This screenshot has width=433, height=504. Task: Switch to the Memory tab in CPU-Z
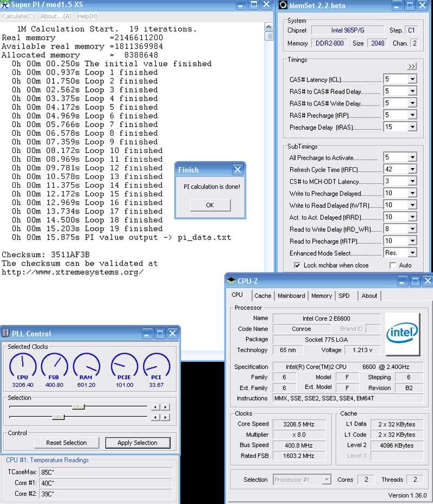(x=322, y=296)
